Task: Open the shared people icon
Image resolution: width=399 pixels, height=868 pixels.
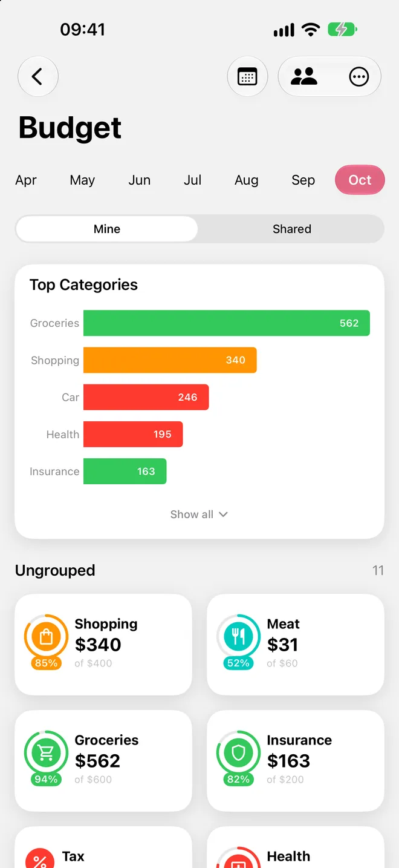Action: tap(304, 77)
